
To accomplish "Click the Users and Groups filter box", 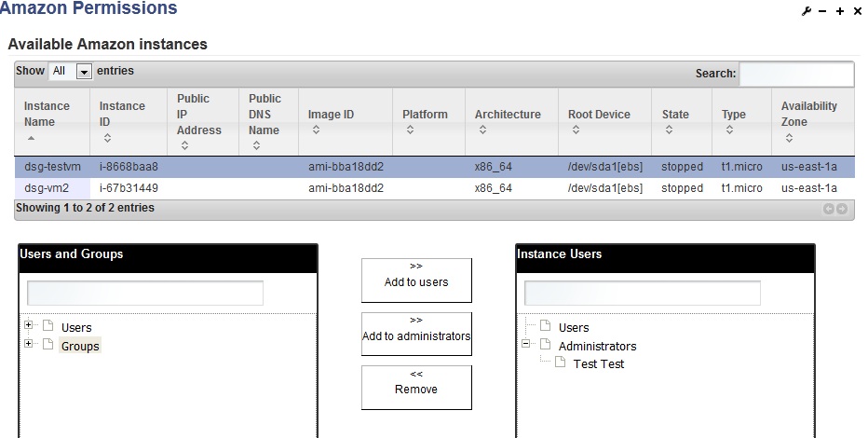I will coord(145,293).
